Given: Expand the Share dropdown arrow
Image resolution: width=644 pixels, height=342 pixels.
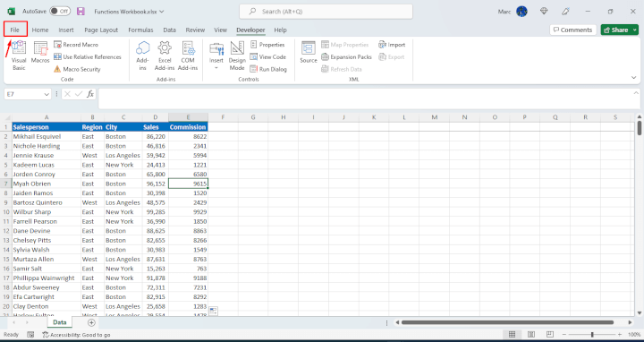Looking at the screenshot, I should click(635, 30).
